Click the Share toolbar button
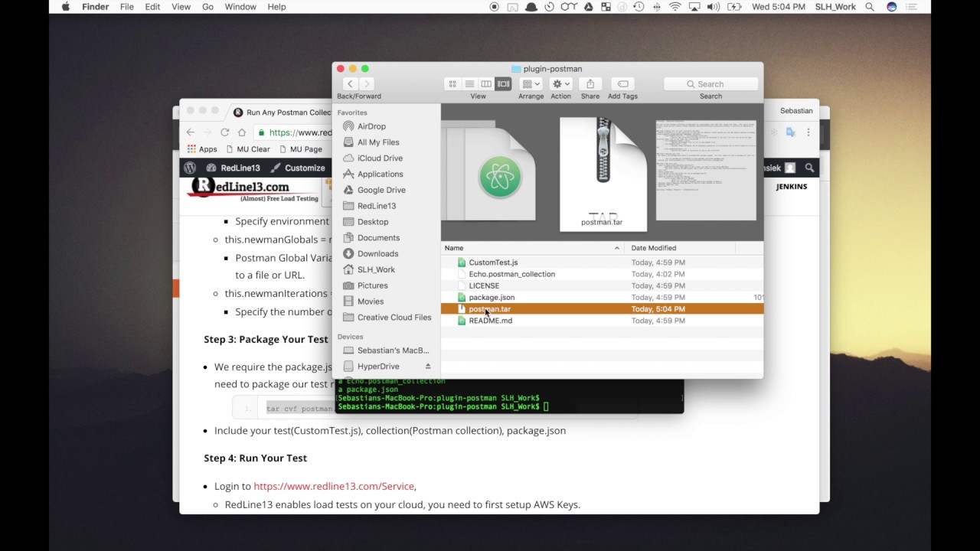Image resolution: width=980 pixels, height=551 pixels. coord(590,84)
